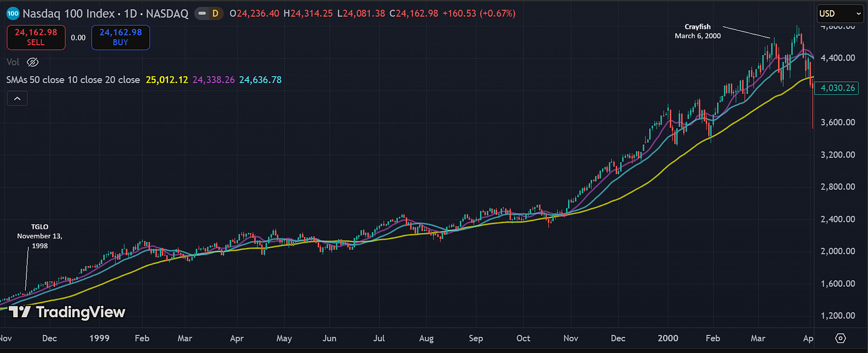Viewport: 868px width, 353px height.
Task: Select the Vol indicator label
Action: coord(13,62)
